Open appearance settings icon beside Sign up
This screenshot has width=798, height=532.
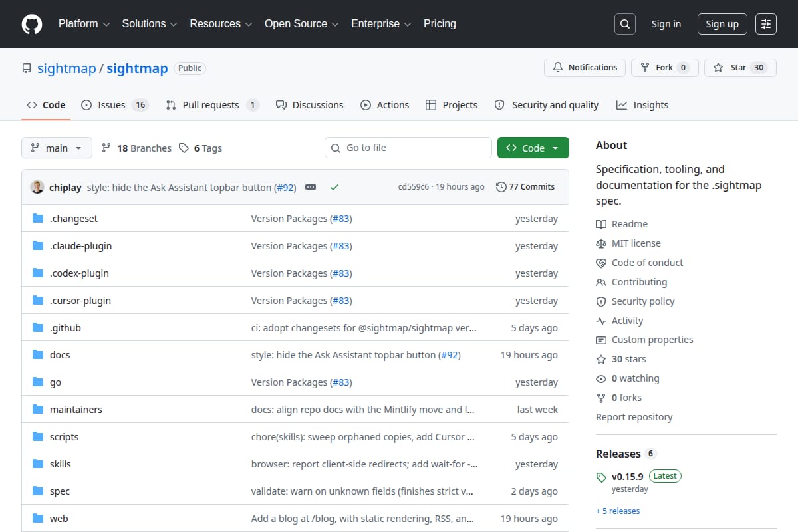[766, 24]
